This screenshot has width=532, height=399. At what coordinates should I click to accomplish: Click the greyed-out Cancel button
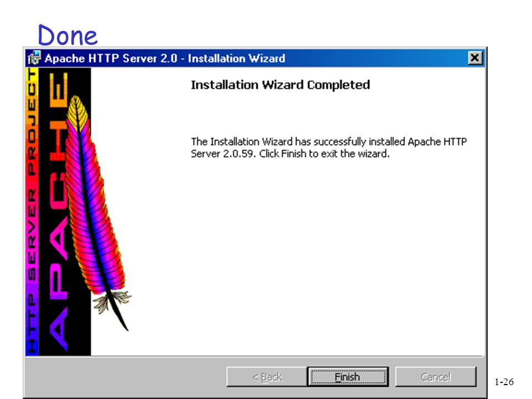pos(436,377)
